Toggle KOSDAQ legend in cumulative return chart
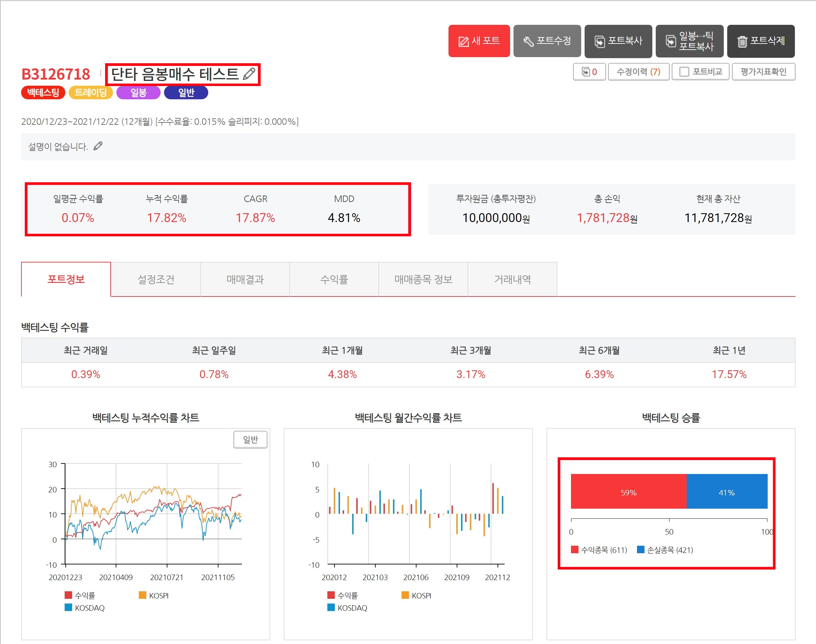816x644 pixels. pos(84,607)
